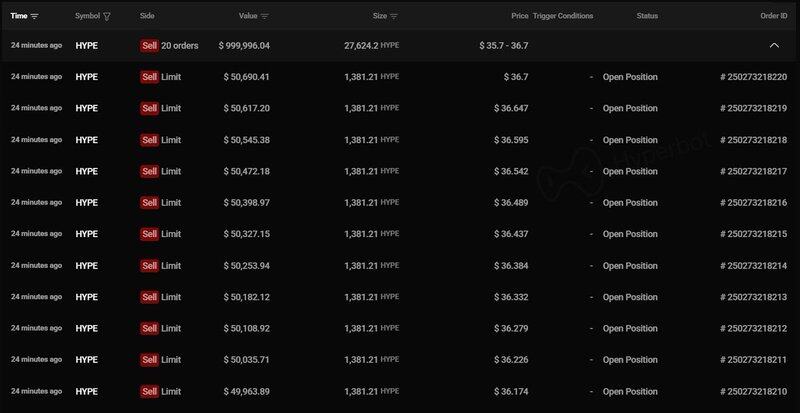Click the Sell badge on the $36.174 order
Image resolution: width=800 pixels, height=413 pixels.
149,392
